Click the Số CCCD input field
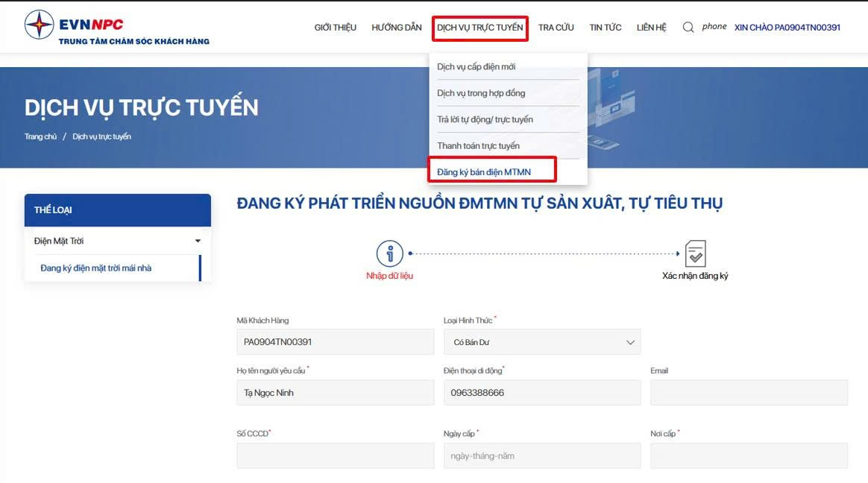868x483 pixels. (x=335, y=455)
